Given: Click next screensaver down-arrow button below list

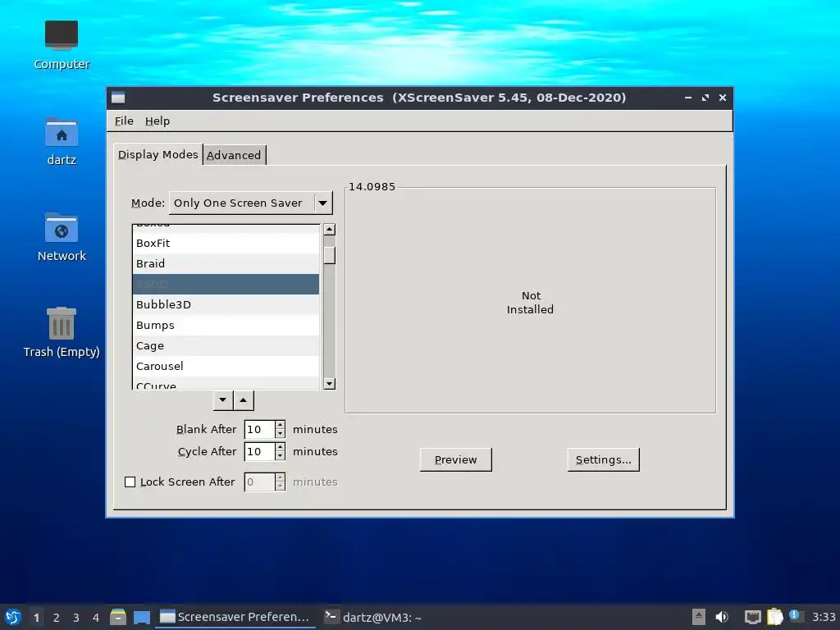Looking at the screenshot, I should coord(223,400).
